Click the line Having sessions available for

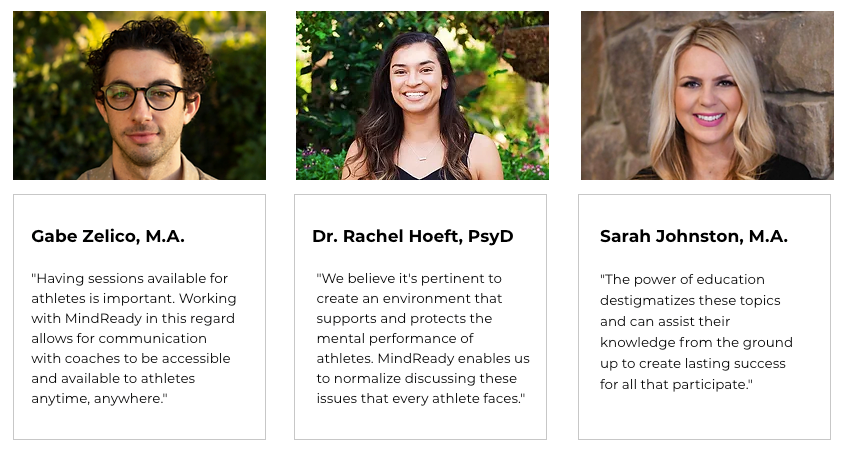[130, 278]
